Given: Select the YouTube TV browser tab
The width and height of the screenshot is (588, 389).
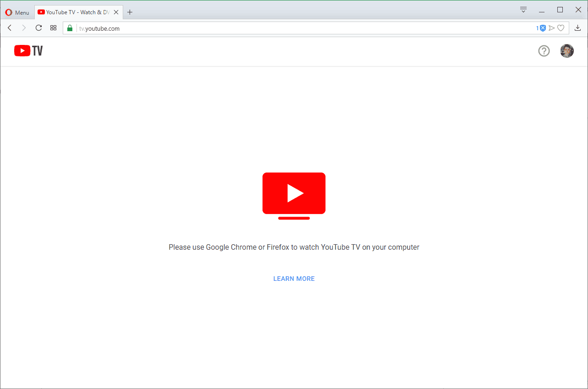Looking at the screenshot, I should pos(73,12).
